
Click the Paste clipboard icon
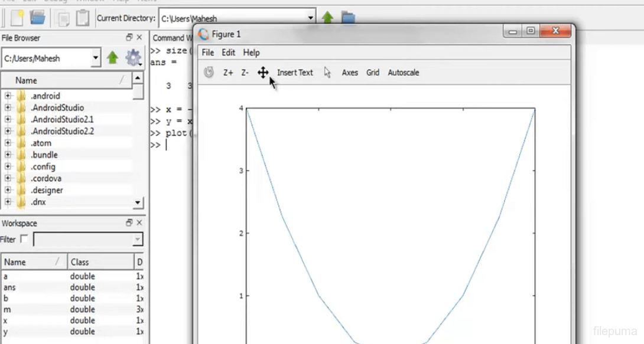point(83,18)
